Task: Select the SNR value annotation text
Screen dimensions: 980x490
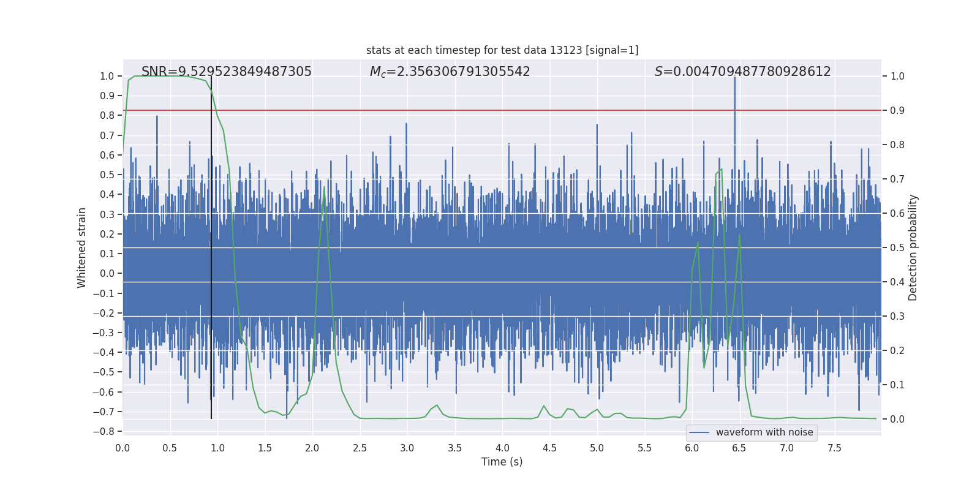Action: tap(227, 72)
